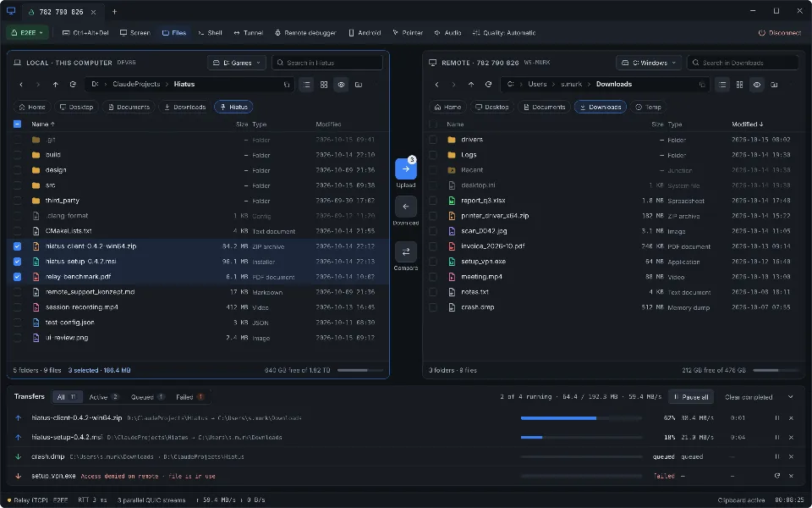This screenshot has height=508, width=812.
Task: Click the hiatus-setup-0.4.2.msi transfer progress bar
Action: 581,438
